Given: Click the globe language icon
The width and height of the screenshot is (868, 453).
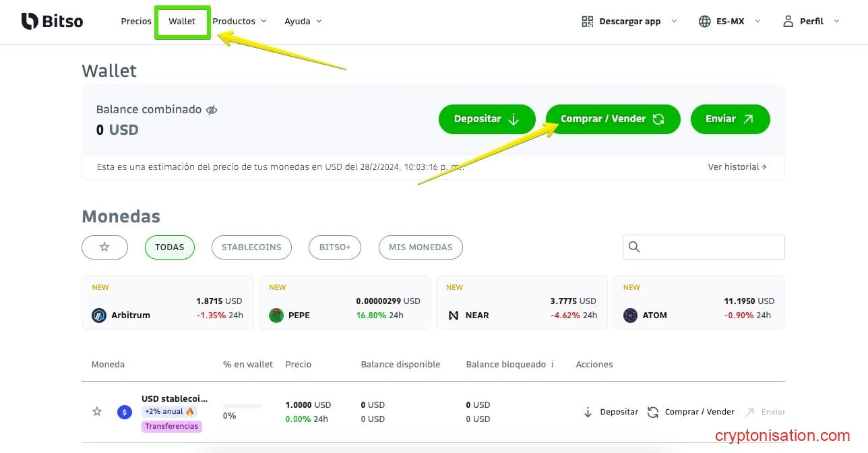Looking at the screenshot, I should [704, 22].
